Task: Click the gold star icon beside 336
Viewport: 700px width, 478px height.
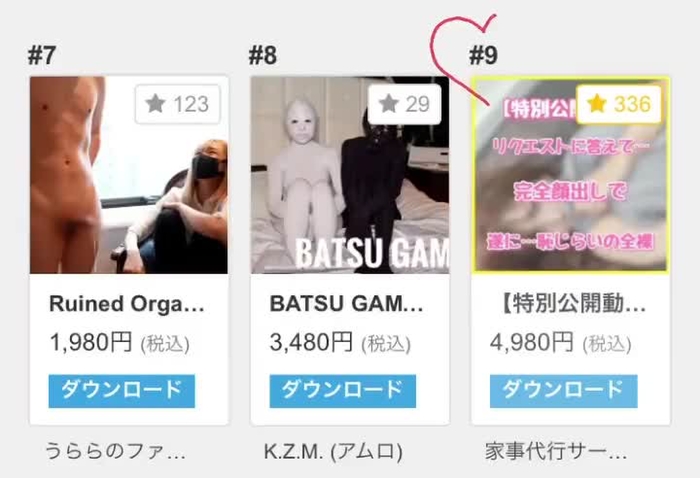Action: (597, 104)
